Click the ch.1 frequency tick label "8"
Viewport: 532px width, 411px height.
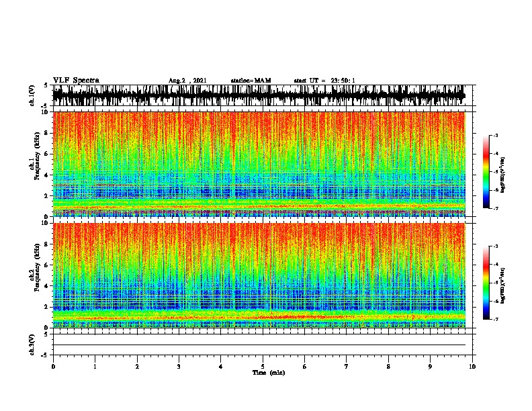[46, 133]
